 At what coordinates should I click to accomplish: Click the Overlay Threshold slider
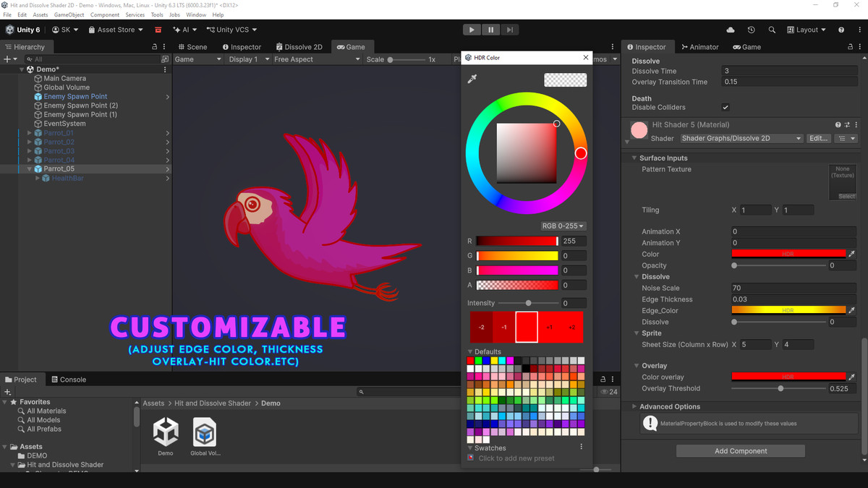[x=778, y=388]
